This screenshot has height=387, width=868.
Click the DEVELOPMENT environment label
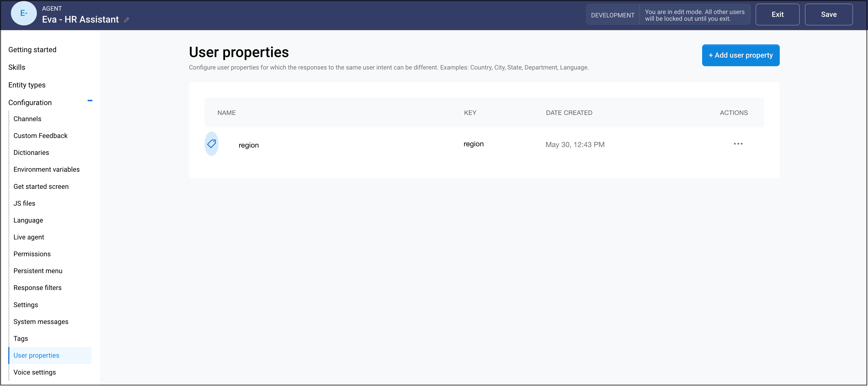tap(612, 15)
